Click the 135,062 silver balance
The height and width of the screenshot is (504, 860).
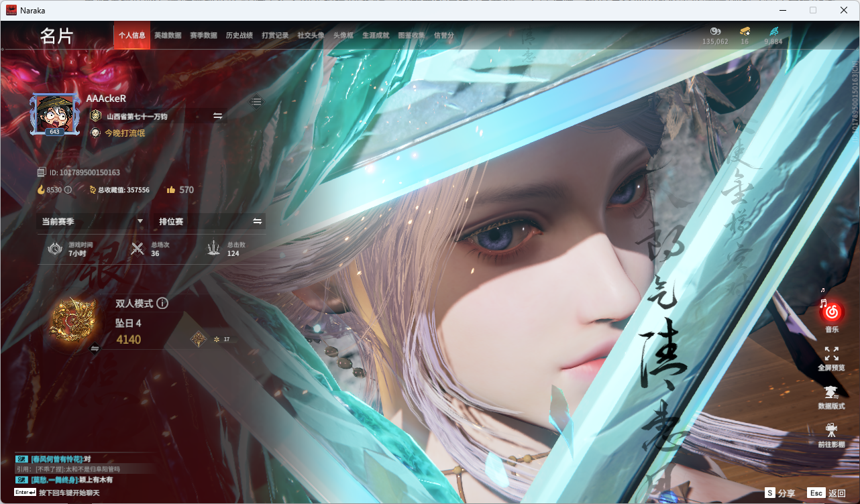pyautogui.click(x=715, y=42)
